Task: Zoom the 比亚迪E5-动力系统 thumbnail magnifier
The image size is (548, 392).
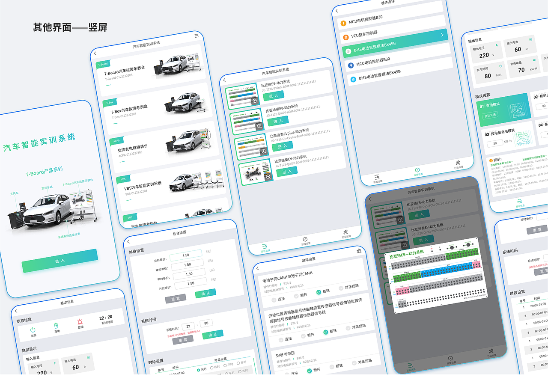Action: [x=255, y=101]
